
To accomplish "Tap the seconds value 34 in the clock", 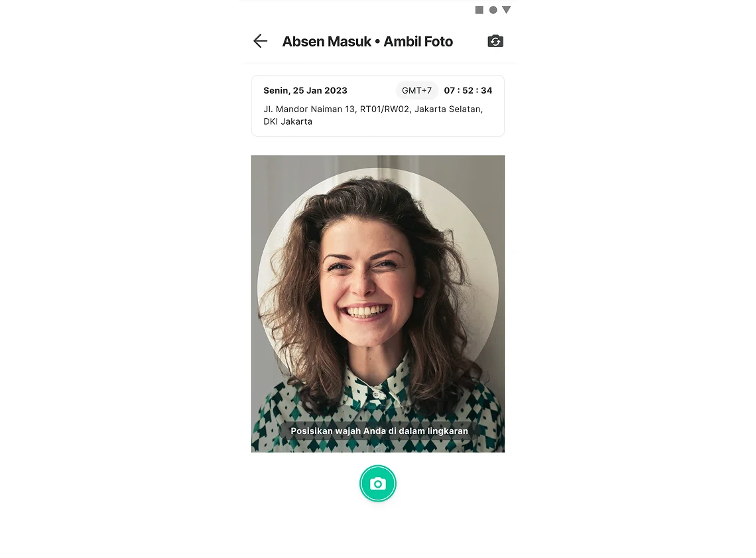I will [487, 90].
